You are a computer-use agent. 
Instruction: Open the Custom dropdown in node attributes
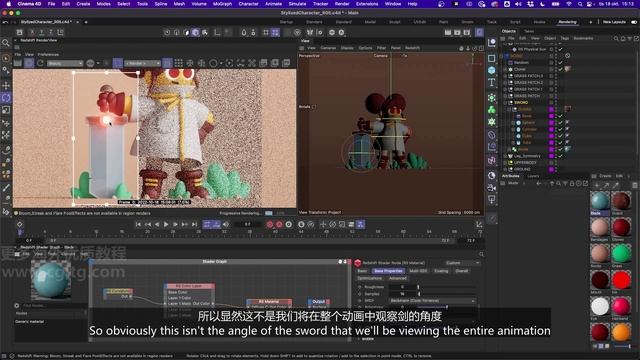click(462, 263)
